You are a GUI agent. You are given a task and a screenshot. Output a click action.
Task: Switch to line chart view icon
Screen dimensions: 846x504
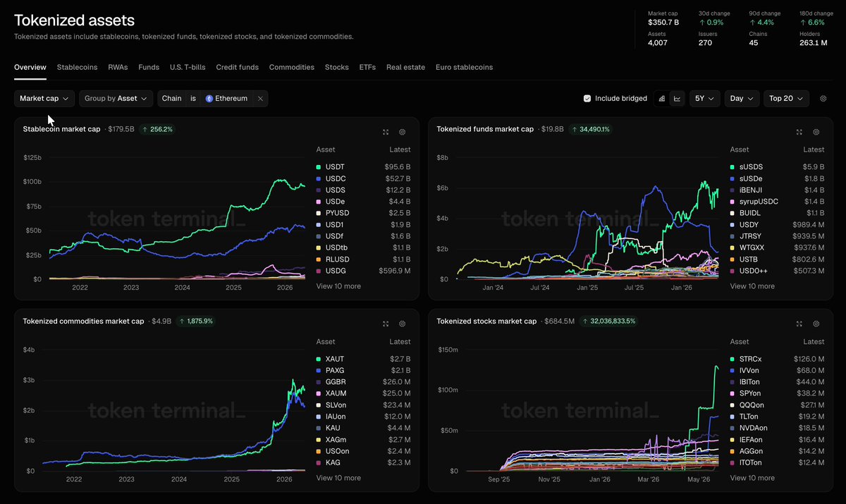click(678, 99)
